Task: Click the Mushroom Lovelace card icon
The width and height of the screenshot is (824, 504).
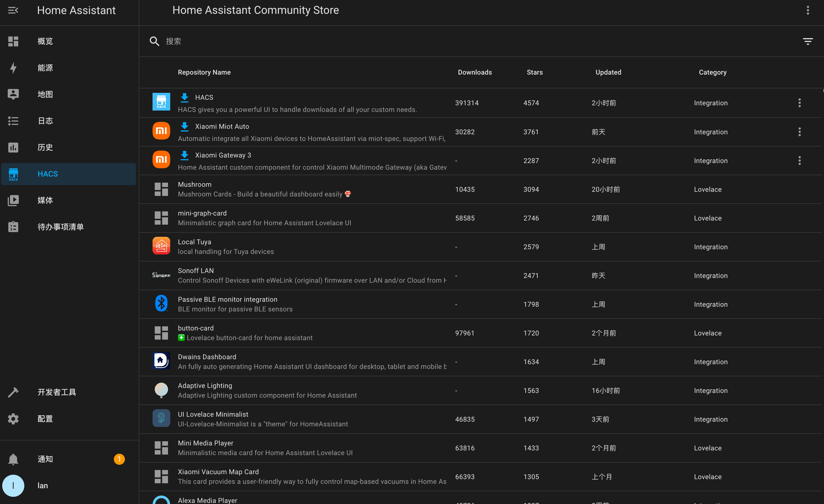Action: (x=161, y=189)
